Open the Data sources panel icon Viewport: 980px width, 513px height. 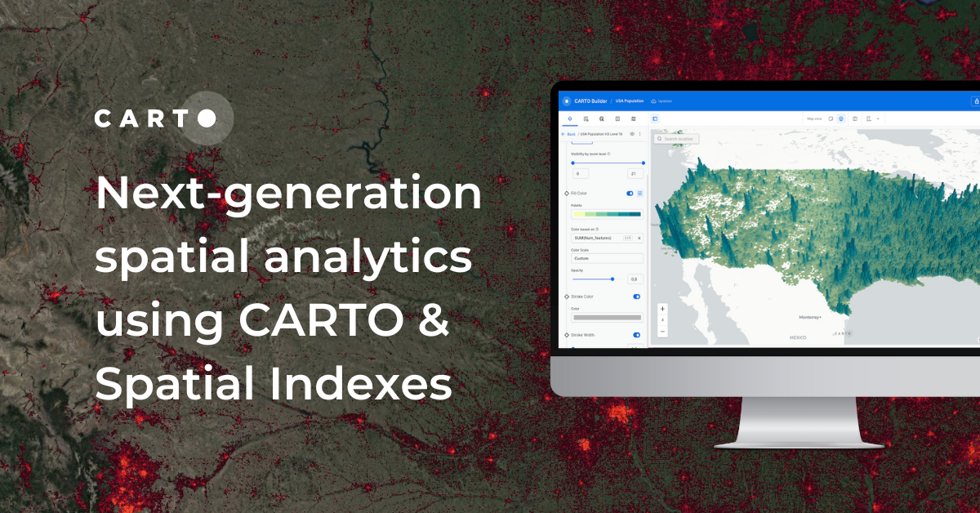coord(586,119)
